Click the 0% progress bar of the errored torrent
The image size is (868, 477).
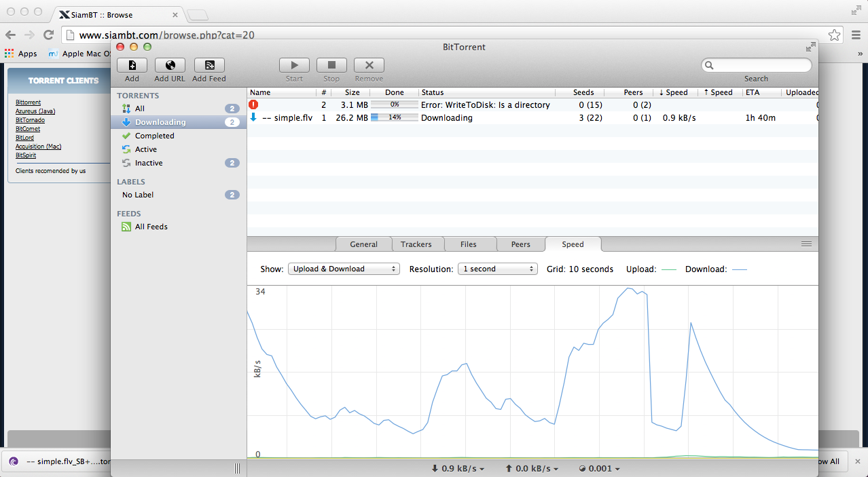pyautogui.click(x=395, y=104)
